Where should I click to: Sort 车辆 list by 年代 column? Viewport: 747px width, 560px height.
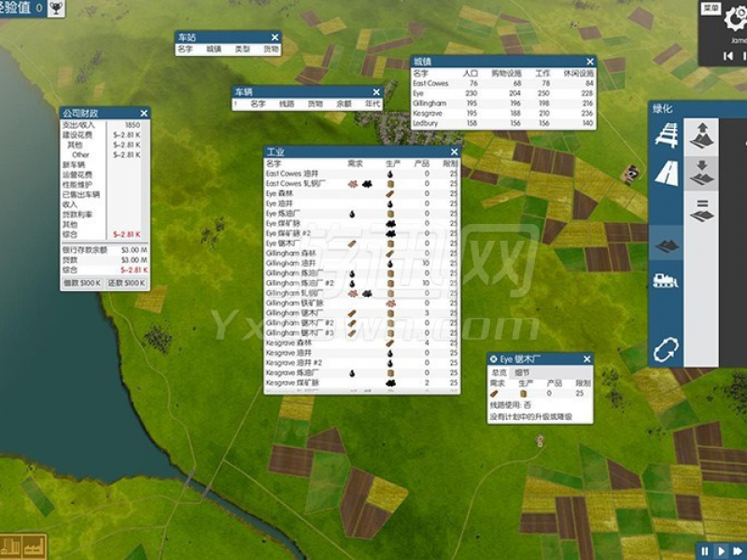click(x=372, y=104)
